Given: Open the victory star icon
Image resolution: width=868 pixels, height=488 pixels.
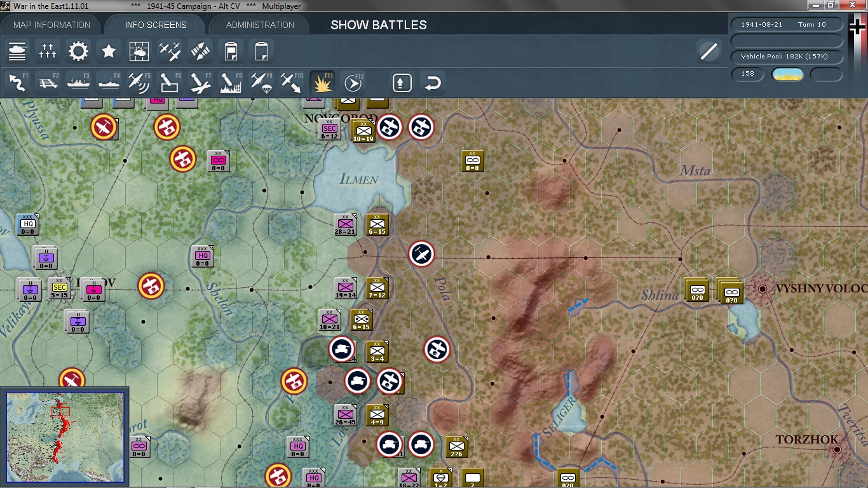Looking at the screenshot, I should click(x=109, y=51).
